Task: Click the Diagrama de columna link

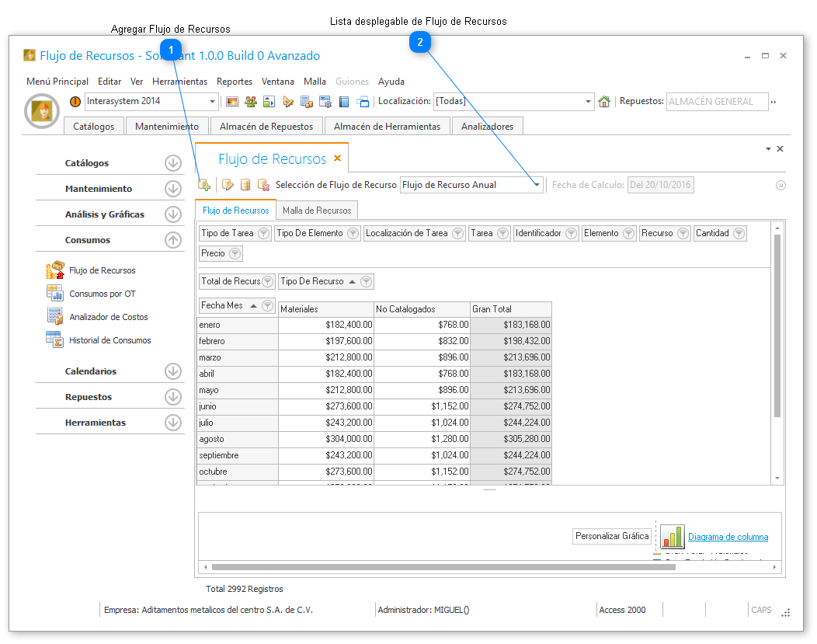Action: pos(728,537)
